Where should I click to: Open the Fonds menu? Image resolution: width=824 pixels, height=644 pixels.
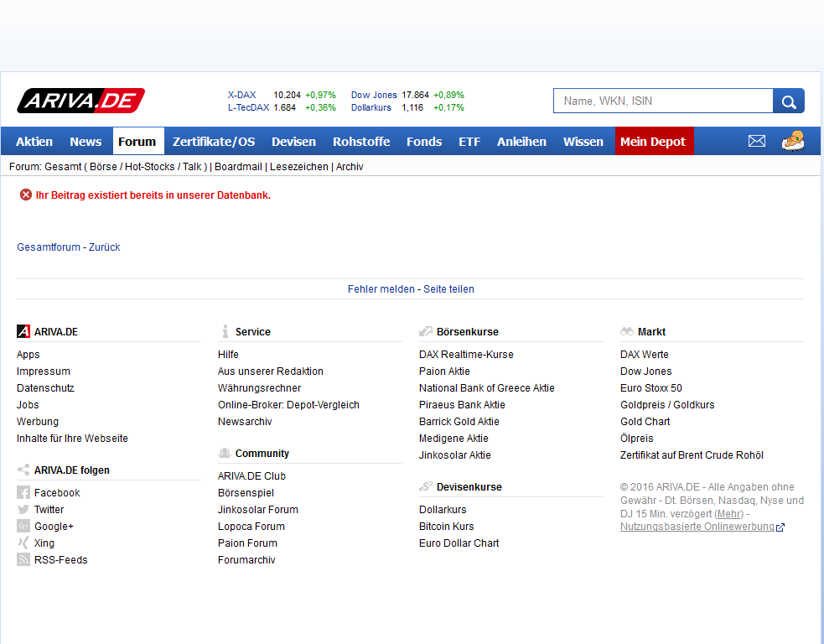(424, 142)
